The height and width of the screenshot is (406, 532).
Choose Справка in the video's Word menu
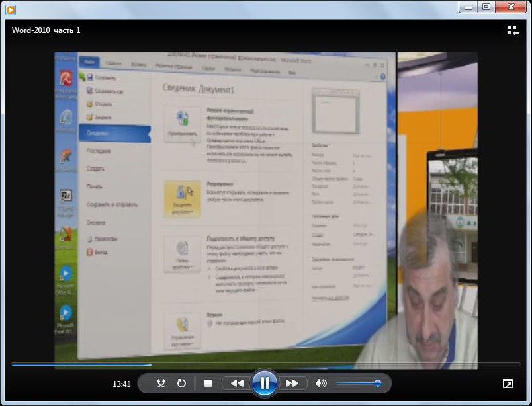(96, 222)
